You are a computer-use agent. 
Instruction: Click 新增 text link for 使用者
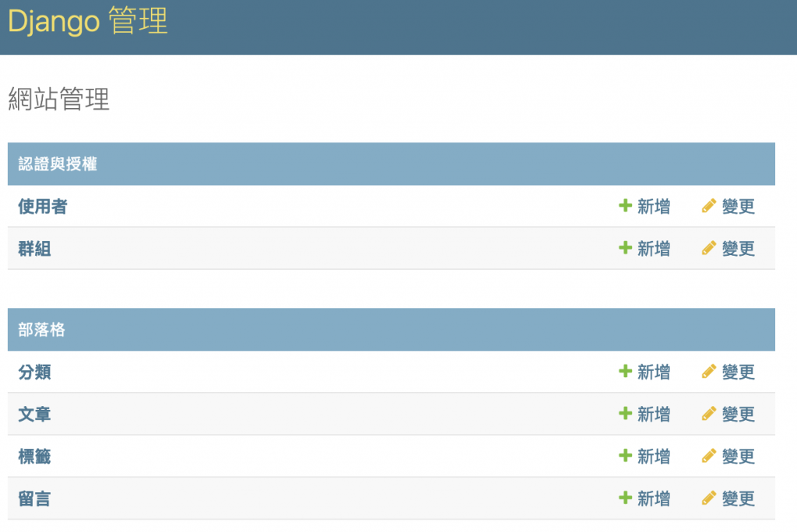(x=654, y=206)
